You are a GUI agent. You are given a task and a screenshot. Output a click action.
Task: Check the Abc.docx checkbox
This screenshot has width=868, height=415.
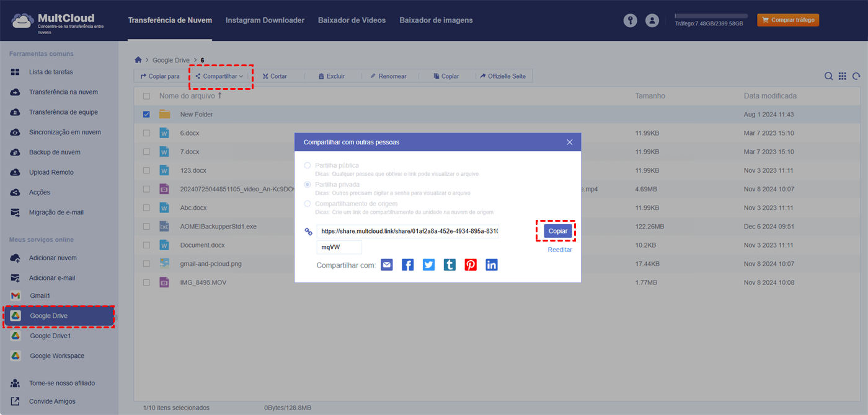pos(146,207)
